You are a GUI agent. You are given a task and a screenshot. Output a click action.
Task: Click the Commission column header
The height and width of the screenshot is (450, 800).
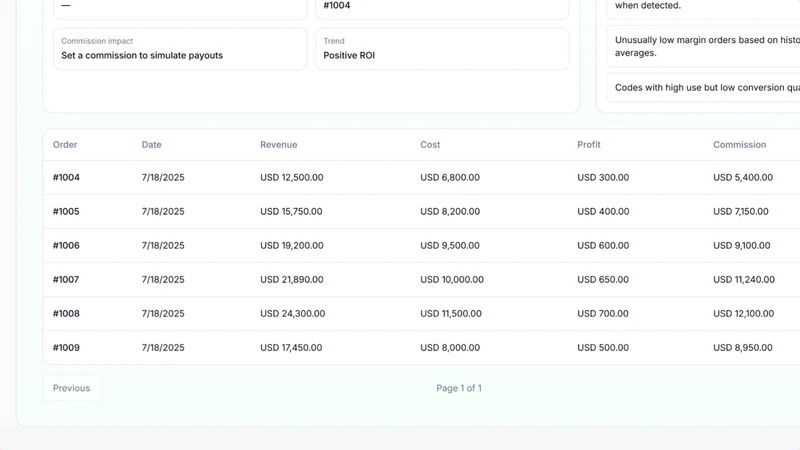(x=740, y=145)
